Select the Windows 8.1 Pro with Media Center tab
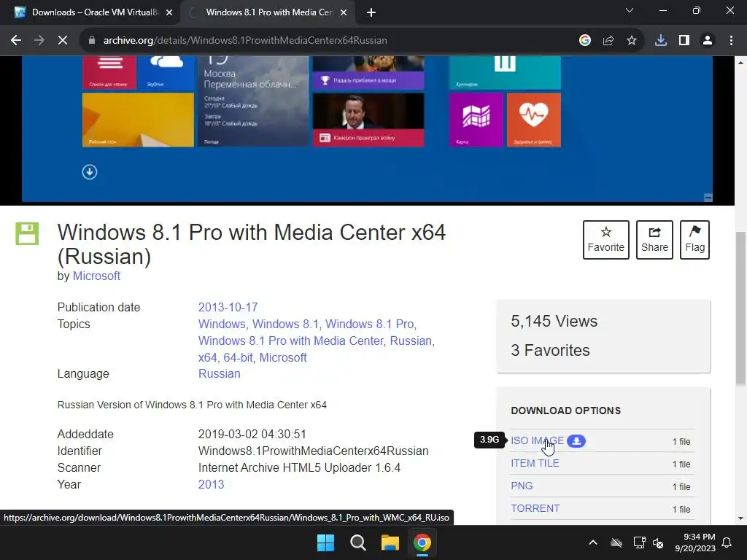 [x=268, y=12]
